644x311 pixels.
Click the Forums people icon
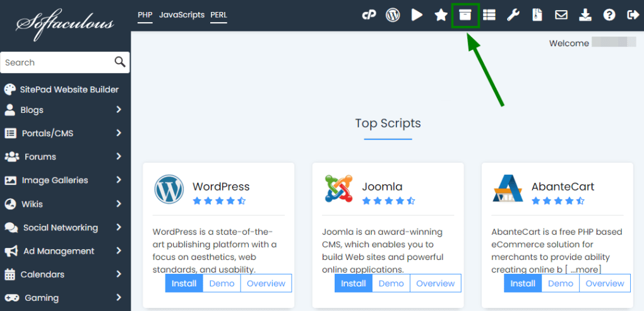[x=12, y=156]
